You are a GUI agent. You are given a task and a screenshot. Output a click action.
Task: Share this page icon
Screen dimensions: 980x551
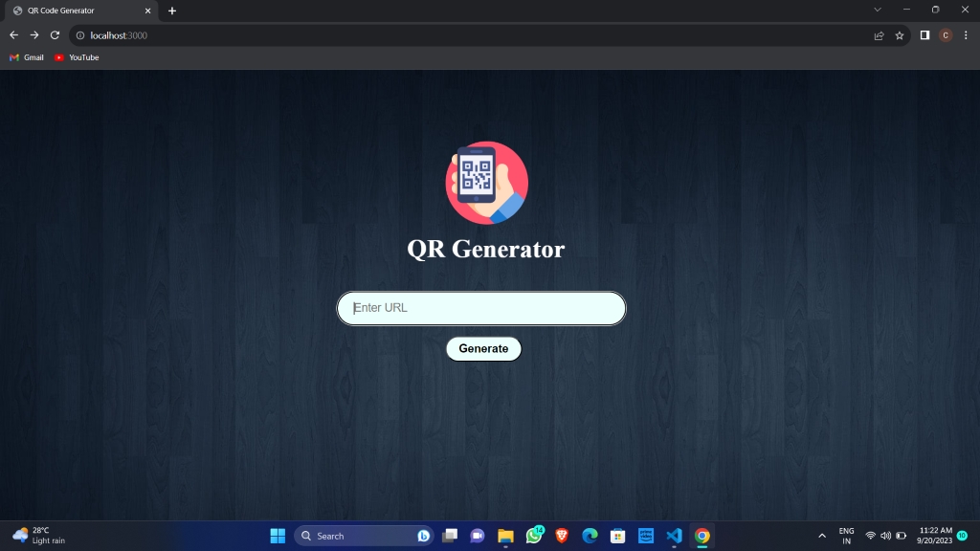coord(879,35)
